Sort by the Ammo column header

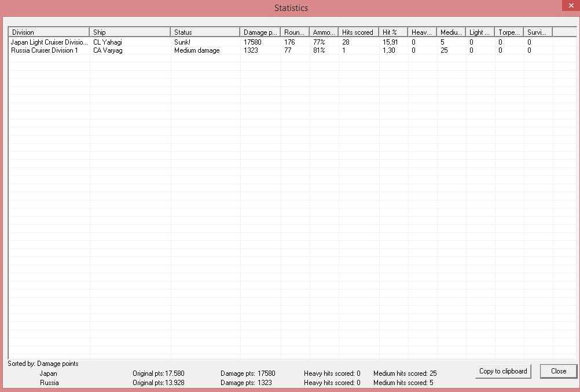(324, 32)
